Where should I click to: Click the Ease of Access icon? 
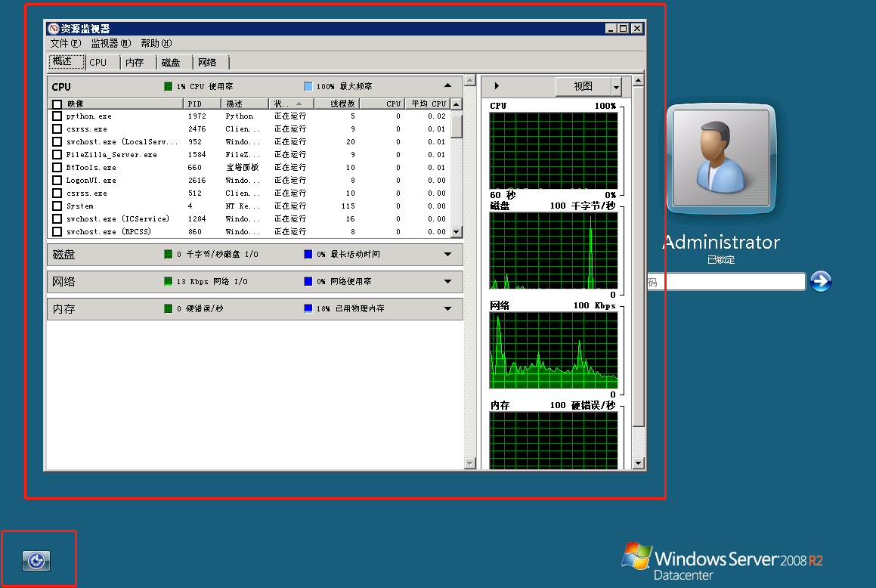point(36,560)
